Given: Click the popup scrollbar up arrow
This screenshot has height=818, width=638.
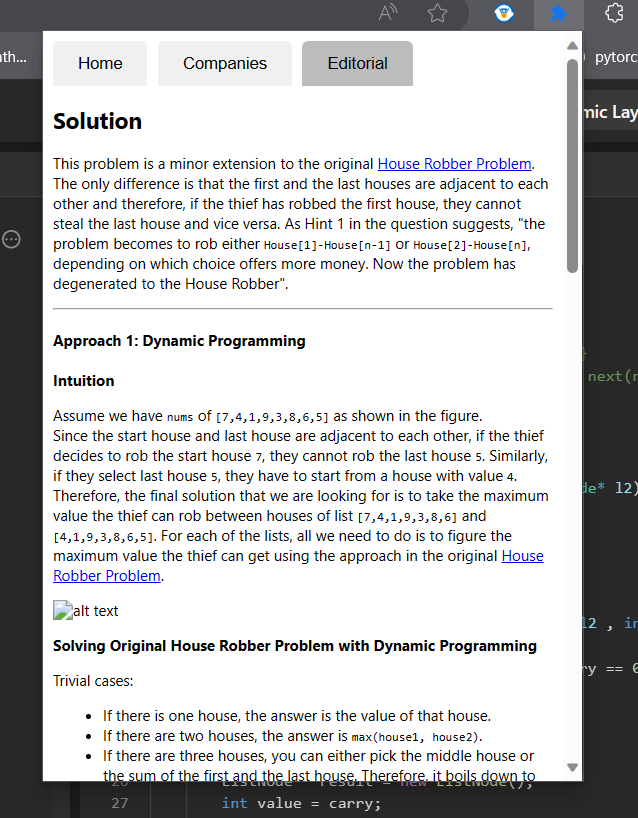Looking at the screenshot, I should coord(572,46).
